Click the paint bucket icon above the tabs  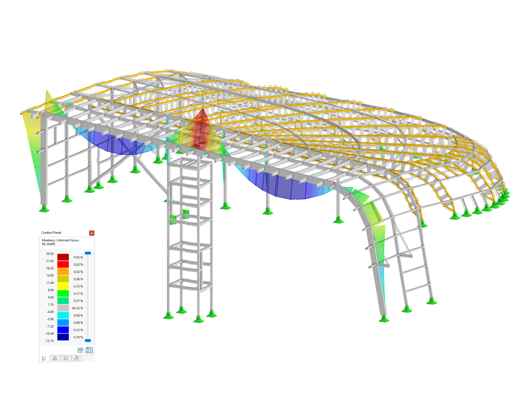pos(80,350)
